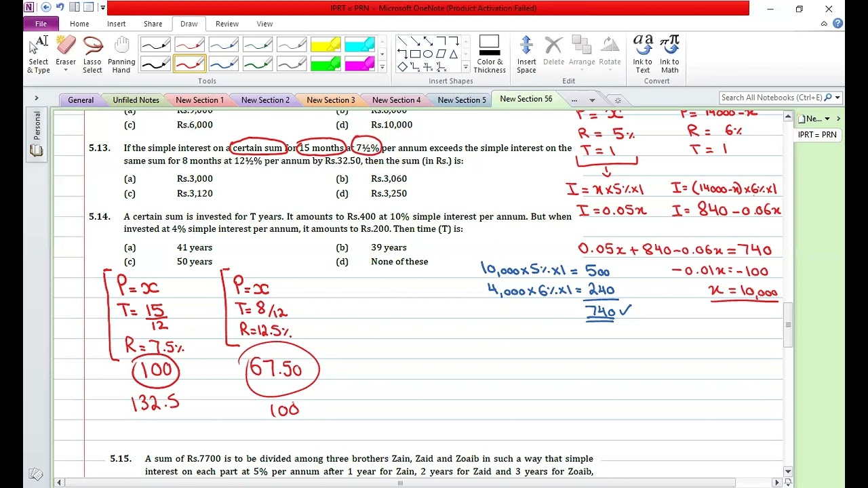Insert a rectangle shape

coord(415,54)
